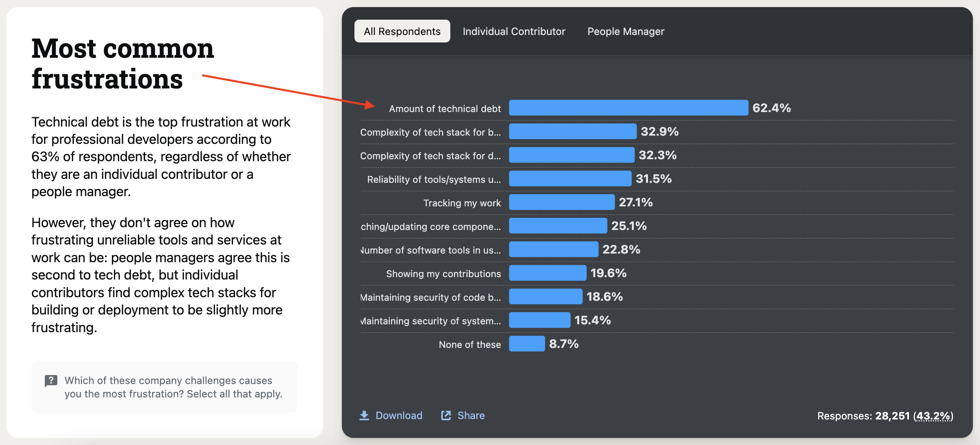Switch to the Individual Contributor tab
The height and width of the screenshot is (445, 980).
pyautogui.click(x=514, y=31)
